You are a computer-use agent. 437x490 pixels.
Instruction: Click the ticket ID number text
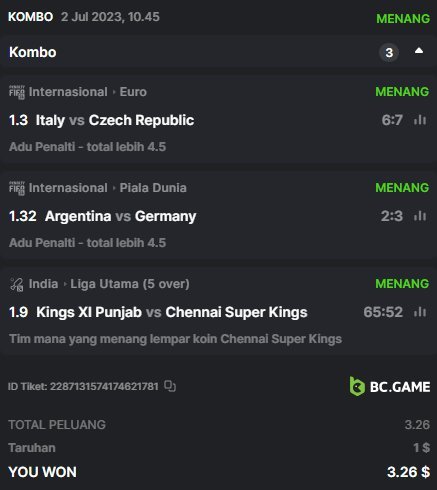(104, 386)
